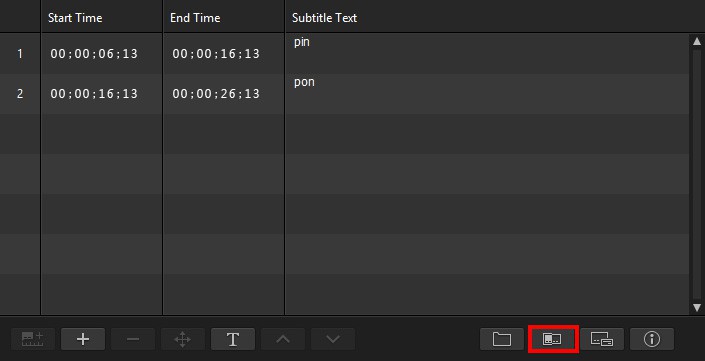Click the remove subtitle minus button
The image size is (705, 361).
tap(133, 339)
